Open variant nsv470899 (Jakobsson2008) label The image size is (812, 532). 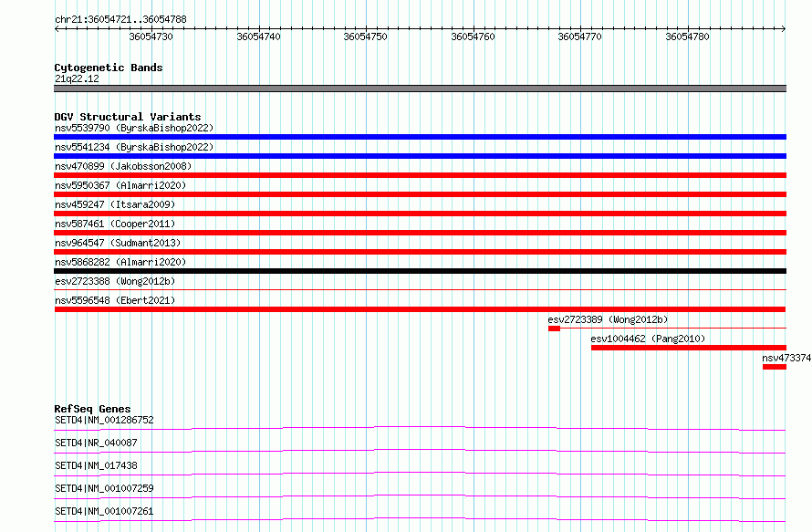[123, 166]
